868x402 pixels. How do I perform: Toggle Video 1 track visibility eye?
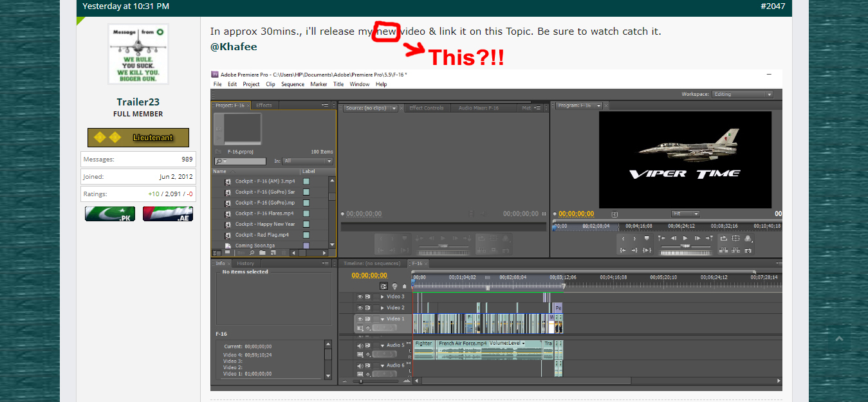click(x=360, y=319)
